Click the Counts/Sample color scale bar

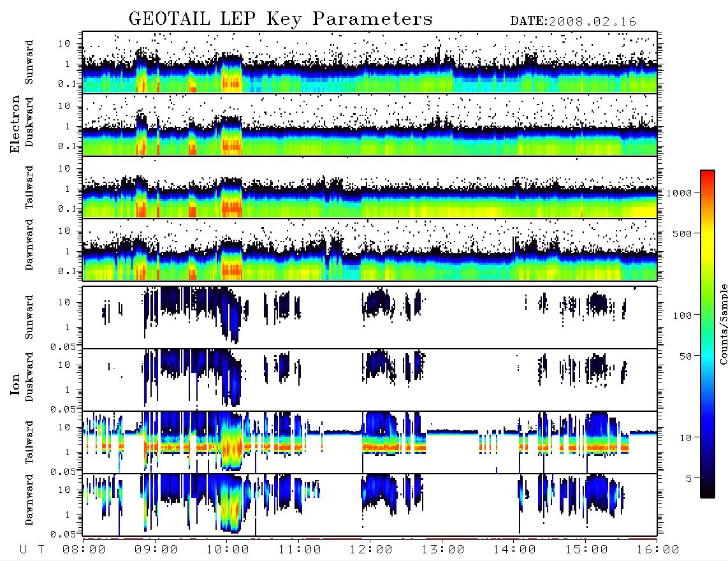pyautogui.click(x=708, y=334)
